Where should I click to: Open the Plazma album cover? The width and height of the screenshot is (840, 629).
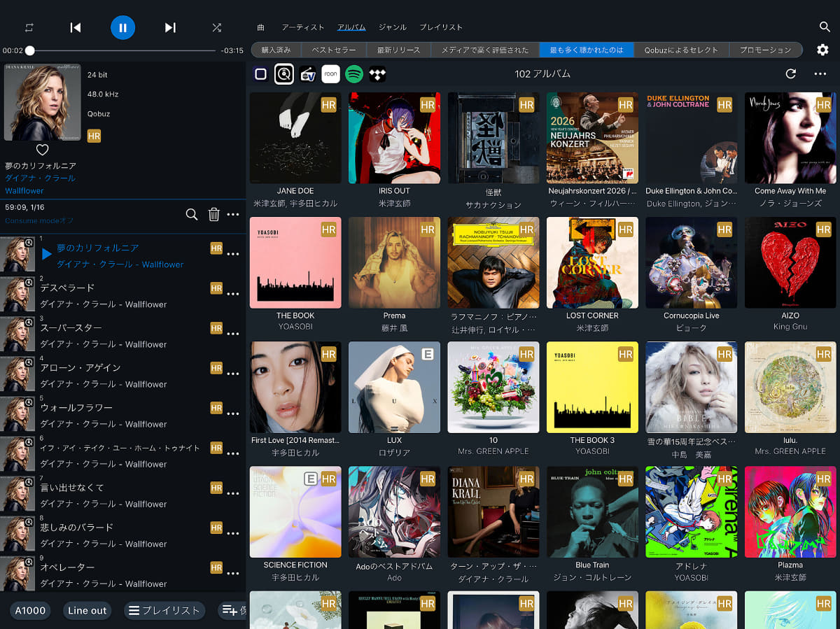(790, 512)
